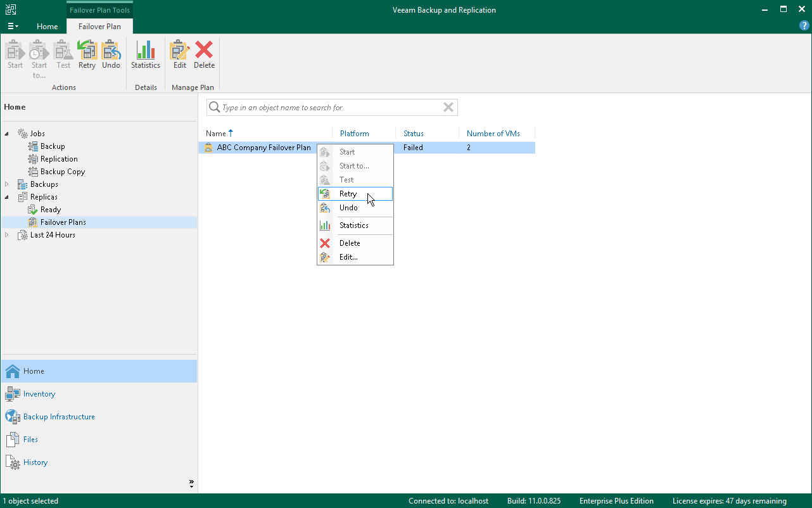Choose Edit... in the context menu
The image size is (812, 508).
355,257
